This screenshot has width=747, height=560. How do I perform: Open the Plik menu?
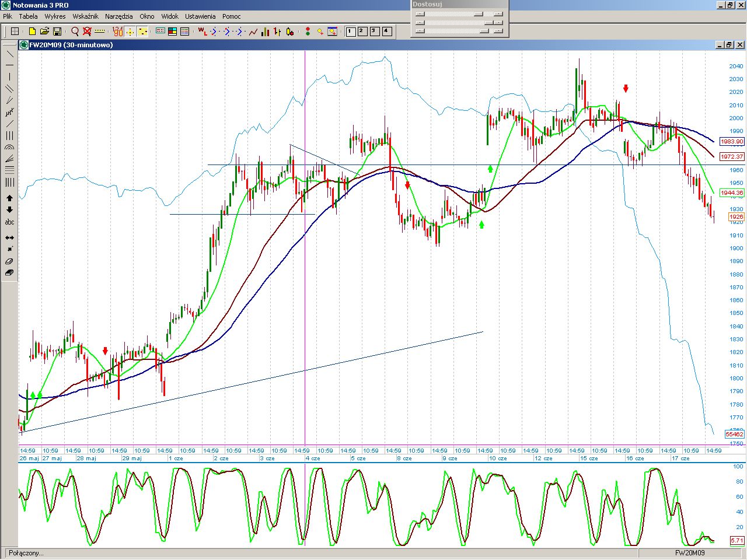(8, 16)
